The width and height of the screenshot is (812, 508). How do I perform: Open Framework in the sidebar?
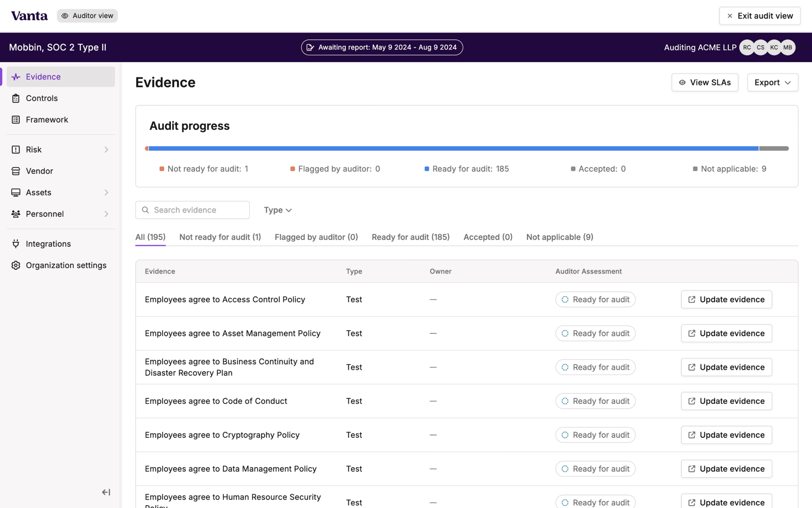pyautogui.click(x=61, y=120)
